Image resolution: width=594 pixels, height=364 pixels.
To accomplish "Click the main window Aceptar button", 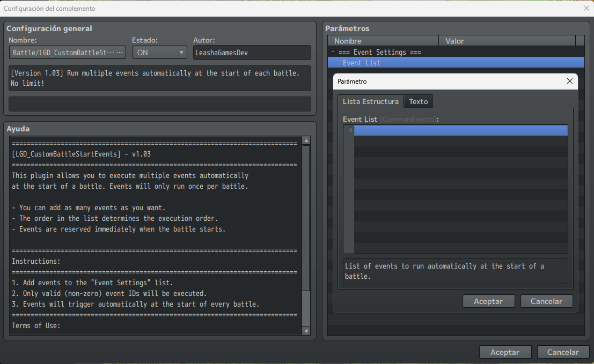I will click(505, 352).
